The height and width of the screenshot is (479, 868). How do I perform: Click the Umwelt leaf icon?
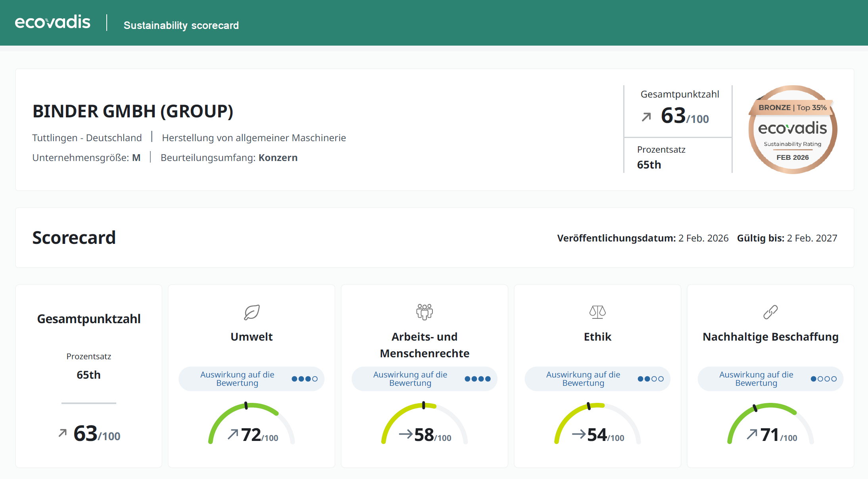click(252, 312)
